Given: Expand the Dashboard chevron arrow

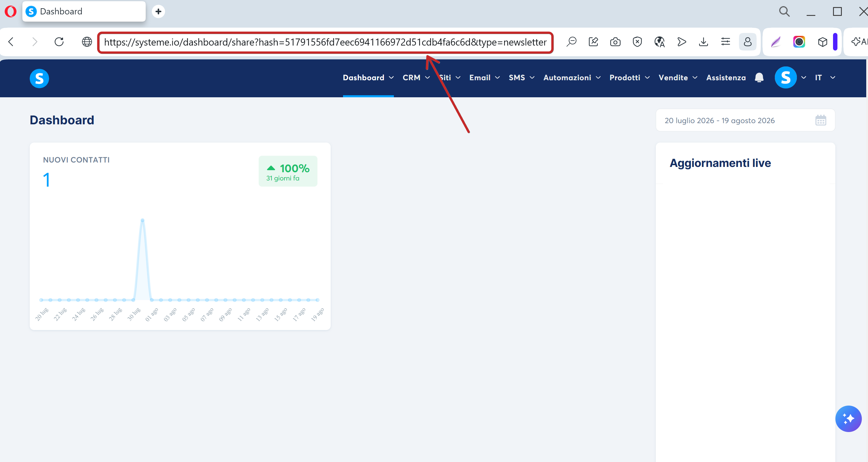Looking at the screenshot, I should click(x=391, y=78).
